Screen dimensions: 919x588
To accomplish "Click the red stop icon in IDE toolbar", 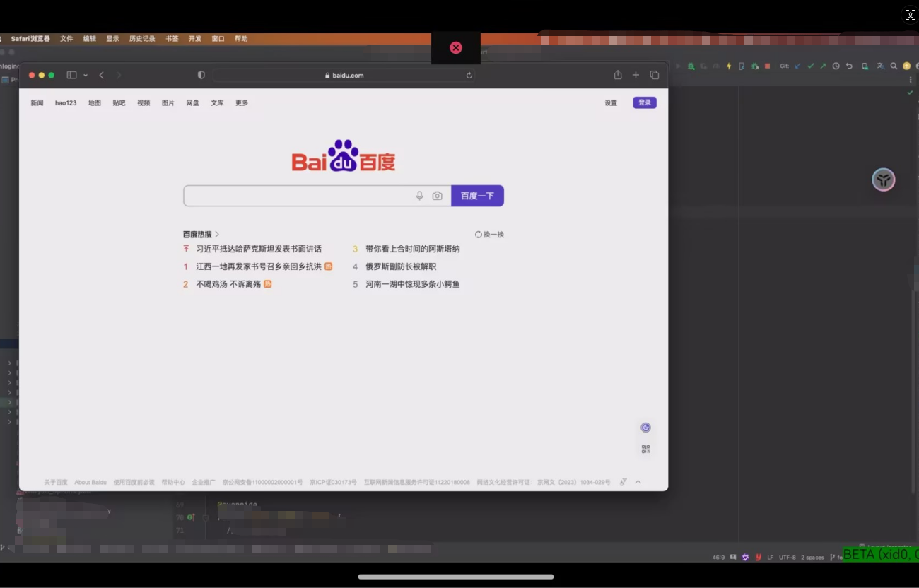I will [767, 66].
